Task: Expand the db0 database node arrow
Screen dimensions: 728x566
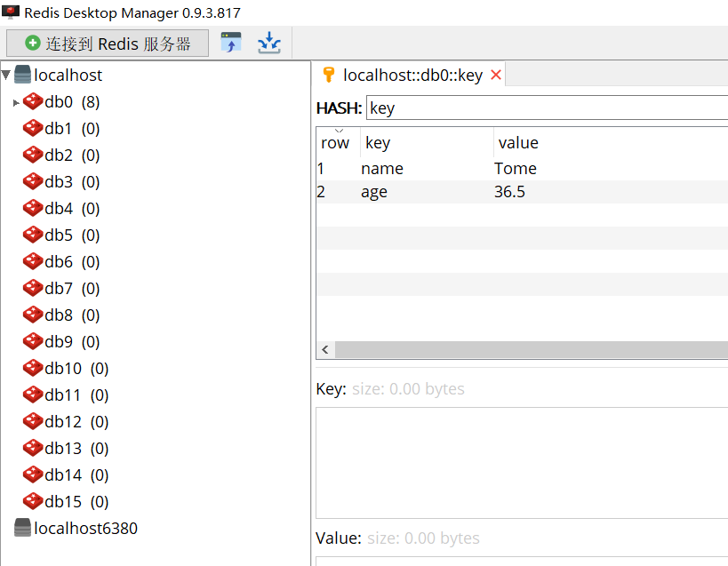Action: pos(16,102)
